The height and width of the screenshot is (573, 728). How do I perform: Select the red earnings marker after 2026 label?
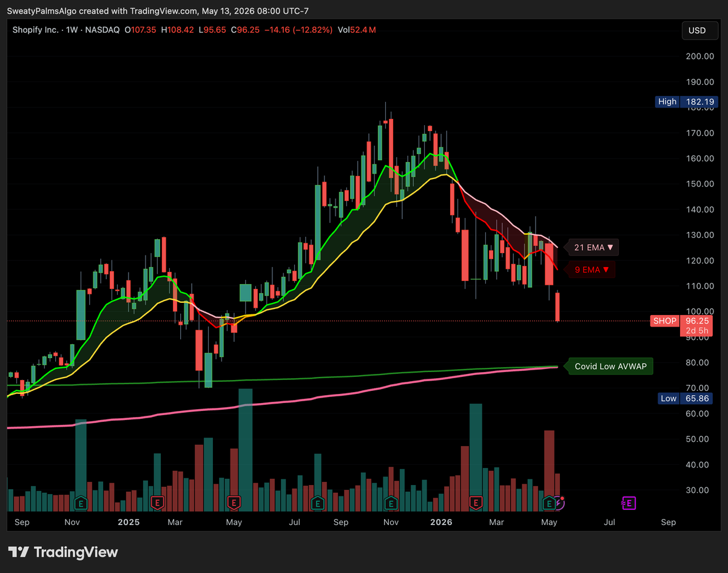[x=476, y=503]
